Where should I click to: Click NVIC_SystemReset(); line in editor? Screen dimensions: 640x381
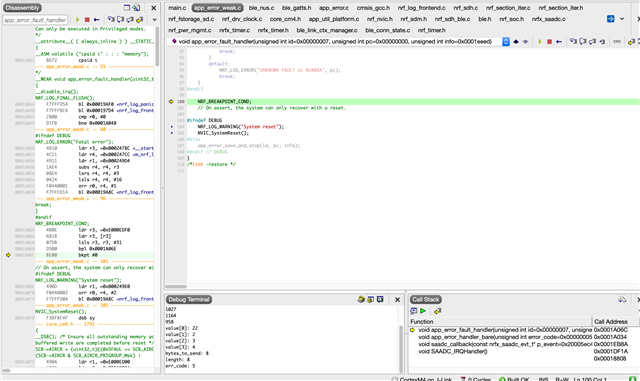pos(223,133)
